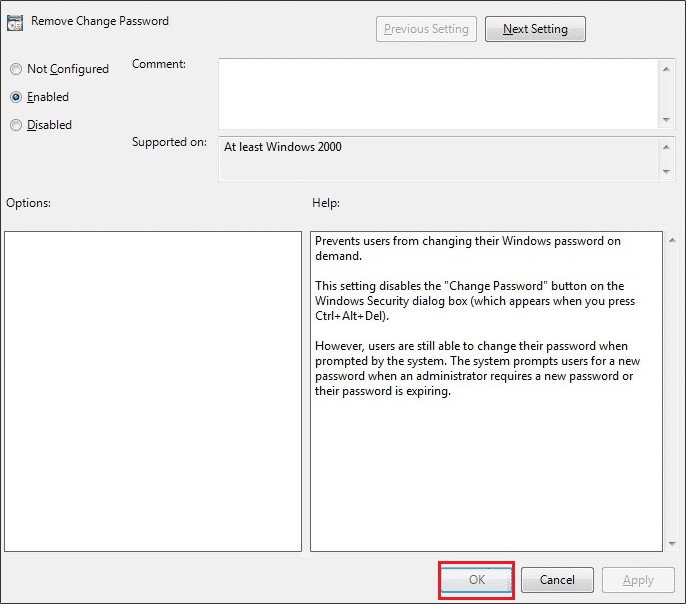Click the 'At least Windows 2000' text

(283, 147)
